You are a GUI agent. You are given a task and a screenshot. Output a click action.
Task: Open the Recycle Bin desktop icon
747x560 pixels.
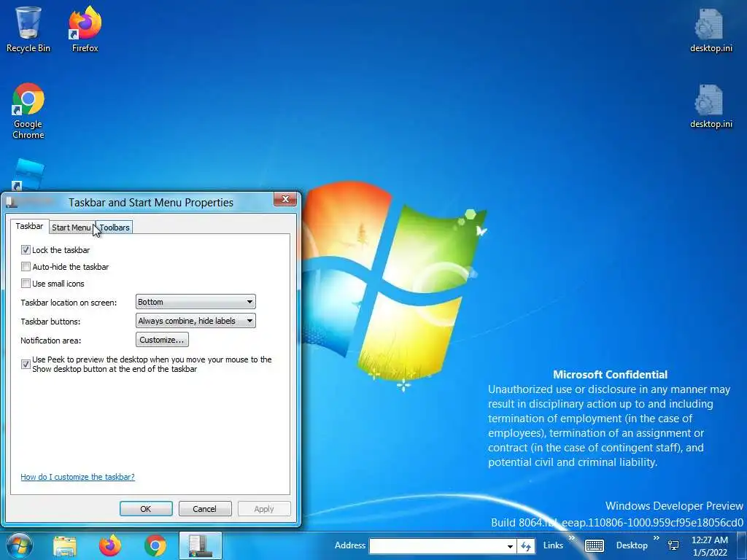click(x=28, y=28)
